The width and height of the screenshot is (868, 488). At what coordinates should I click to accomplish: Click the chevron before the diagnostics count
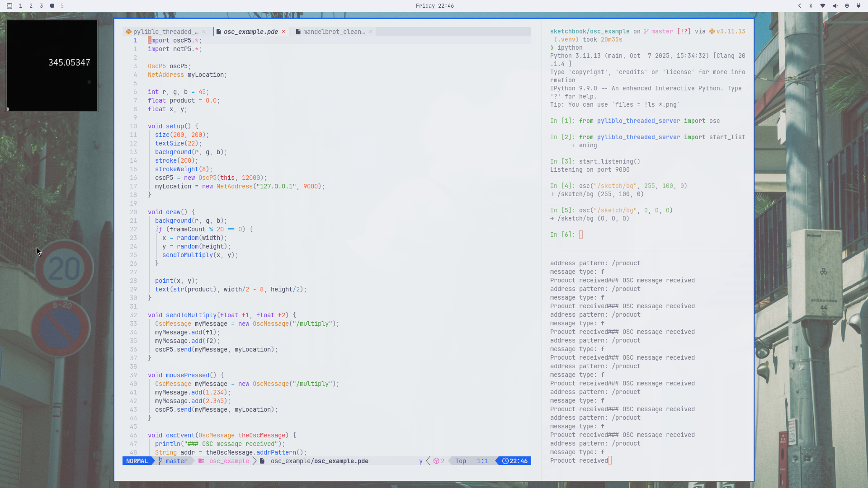(x=427, y=461)
